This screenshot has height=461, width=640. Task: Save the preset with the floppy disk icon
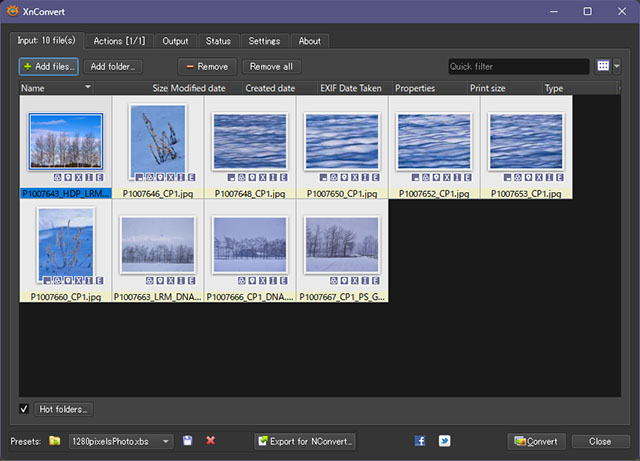187,441
